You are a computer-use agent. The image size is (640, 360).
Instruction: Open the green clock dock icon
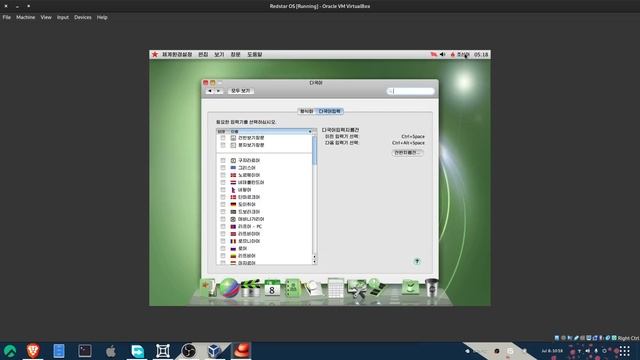(x=376, y=287)
